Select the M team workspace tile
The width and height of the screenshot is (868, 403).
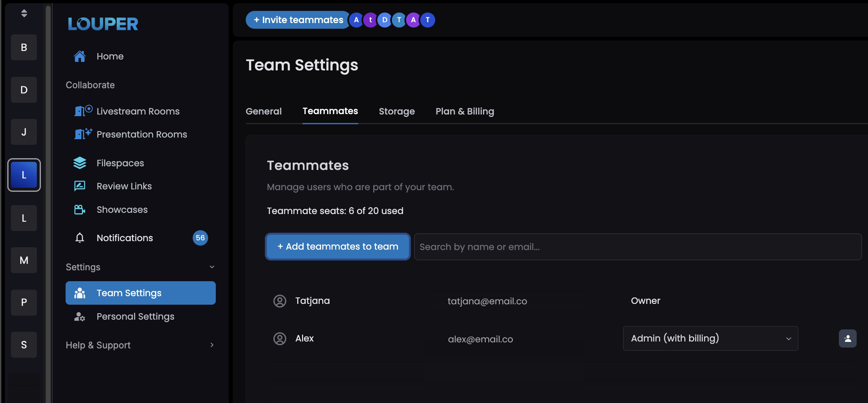tap(24, 260)
